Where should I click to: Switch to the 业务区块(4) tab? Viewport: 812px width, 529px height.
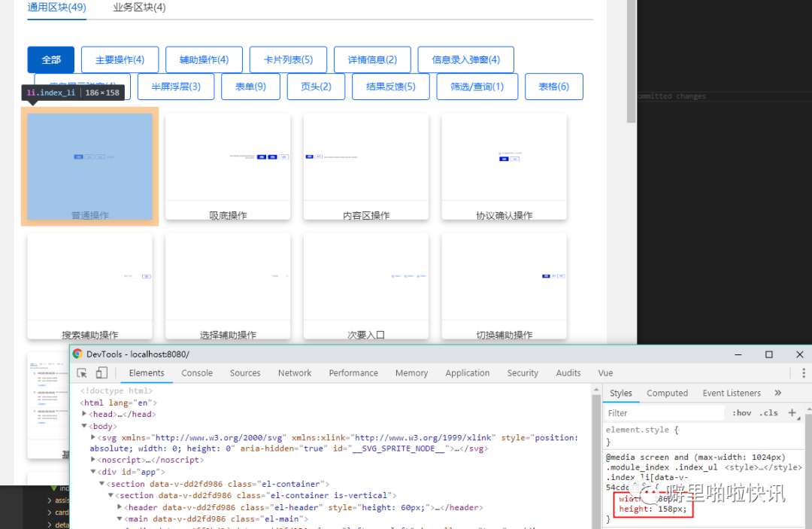click(139, 8)
